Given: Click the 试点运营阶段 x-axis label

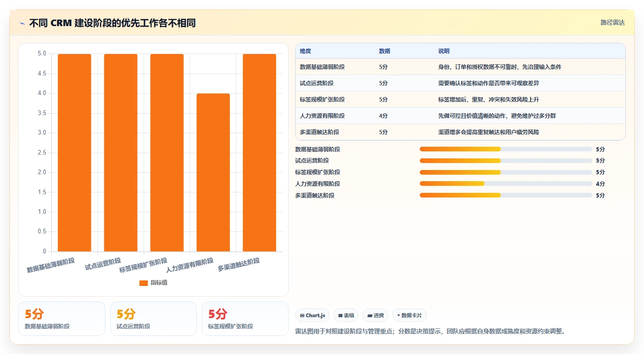Looking at the screenshot, I should pos(103,264).
